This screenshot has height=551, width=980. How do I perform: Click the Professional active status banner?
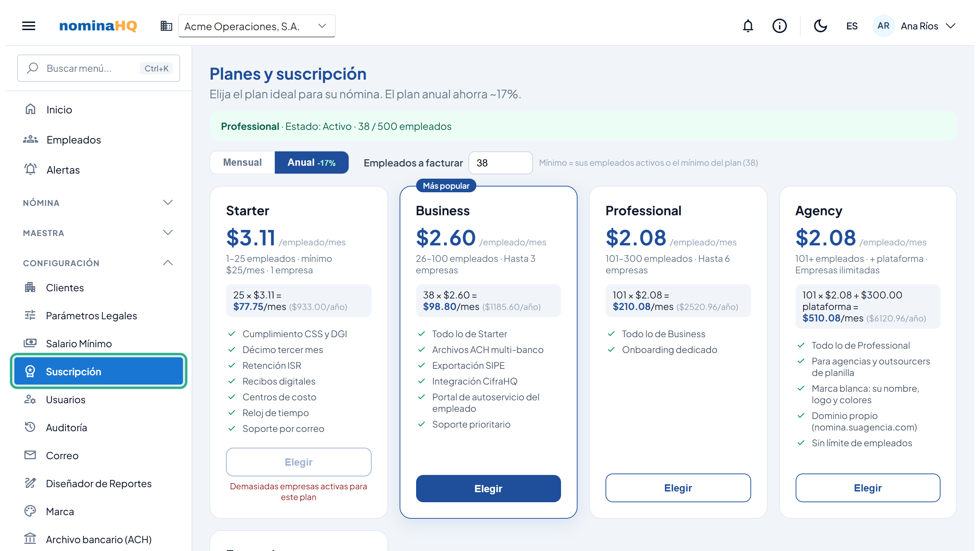pyautogui.click(x=583, y=126)
